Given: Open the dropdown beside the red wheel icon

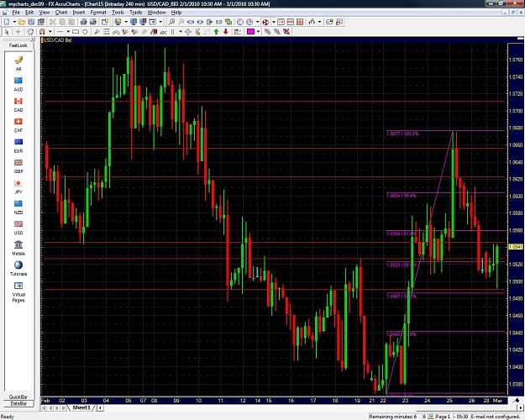Looking at the screenshot, I should 273,22.
